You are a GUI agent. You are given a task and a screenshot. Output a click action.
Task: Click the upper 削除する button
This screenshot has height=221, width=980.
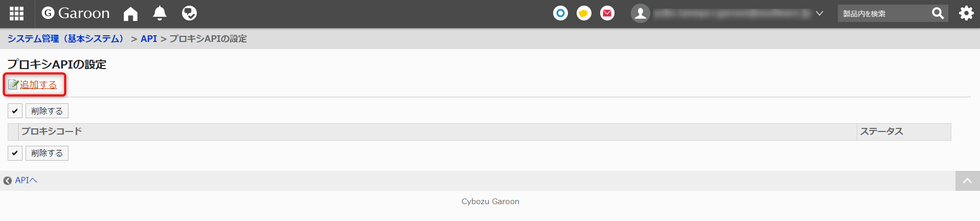tap(47, 111)
